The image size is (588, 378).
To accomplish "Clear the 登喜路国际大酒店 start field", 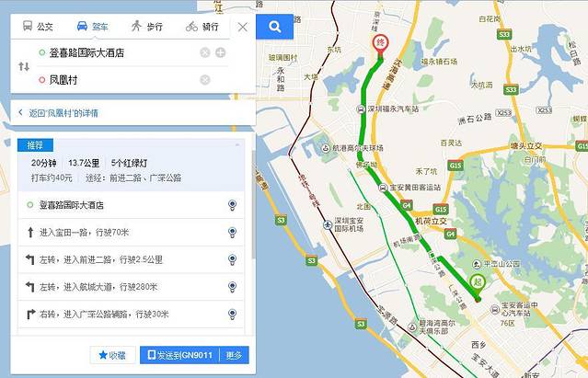I will 205,52.
